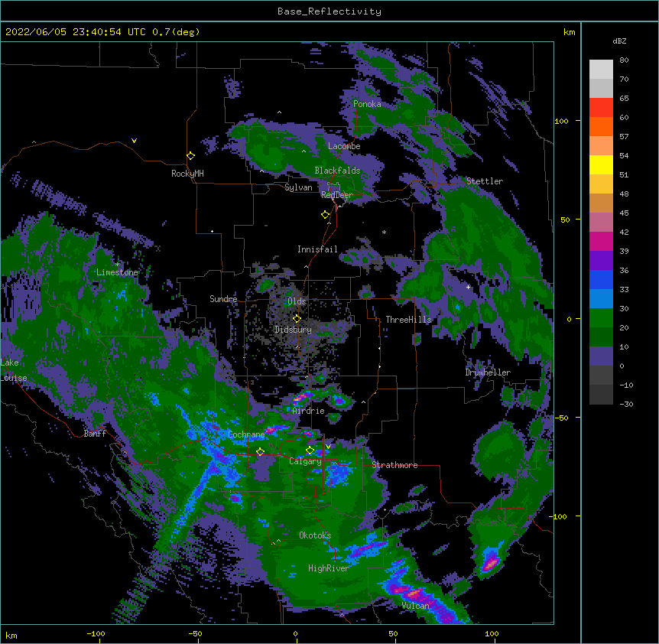The width and height of the screenshot is (659, 644).
Task: Click the Vulcan city label
Action: (x=415, y=606)
